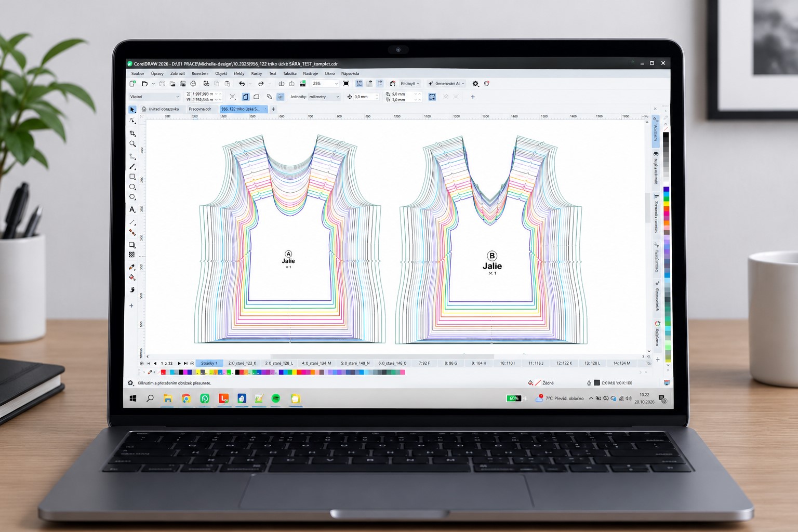The width and height of the screenshot is (798, 532).
Task: Select the Zoom magnifier tool
Action: click(x=132, y=144)
